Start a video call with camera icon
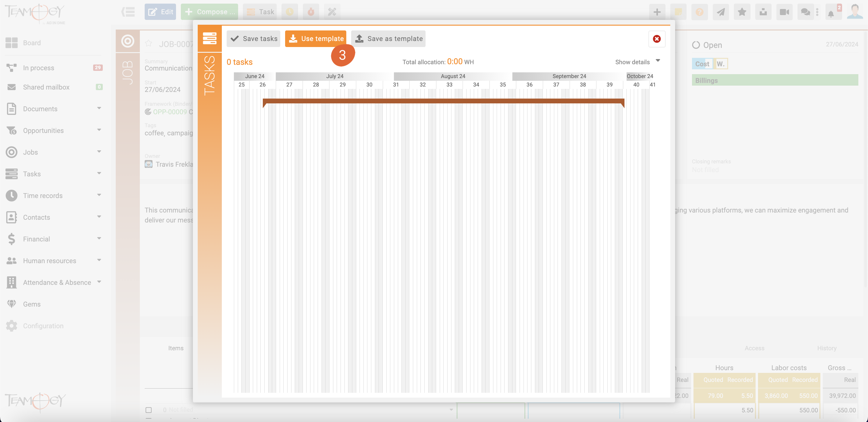 [x=784, y=12]
